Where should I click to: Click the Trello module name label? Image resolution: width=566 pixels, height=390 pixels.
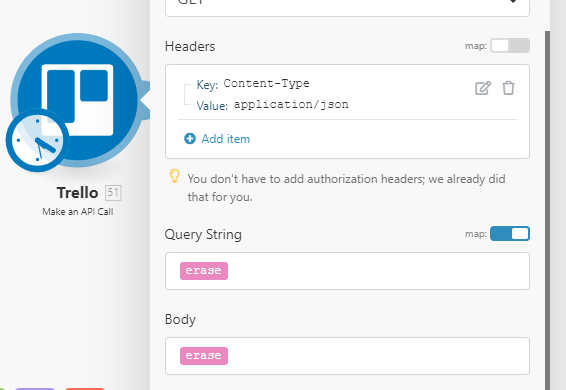[77, 193]
